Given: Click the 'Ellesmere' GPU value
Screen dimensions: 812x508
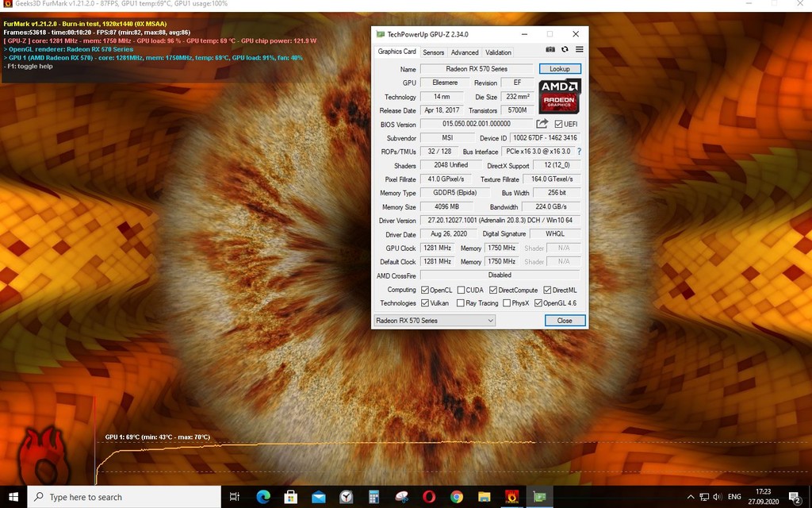Looking at the screenshot, I should pyautogui.click(x=445, y=83).
